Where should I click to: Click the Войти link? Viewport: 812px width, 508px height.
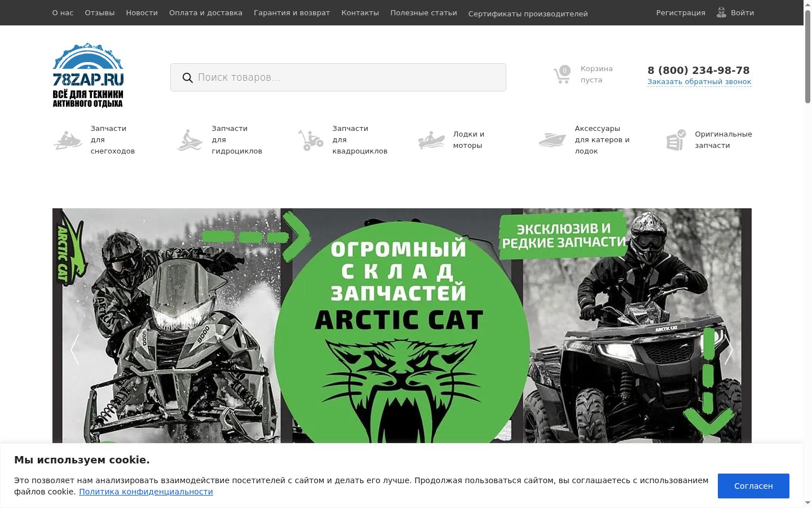point(742,12)
